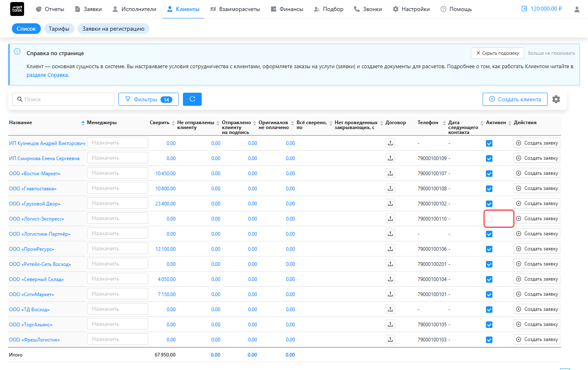Image resolution: width=588 pixels, height=370 pixels.
Task: Uncheck active checkbox for ООО «СитиМаркет»
Action: 489,294
